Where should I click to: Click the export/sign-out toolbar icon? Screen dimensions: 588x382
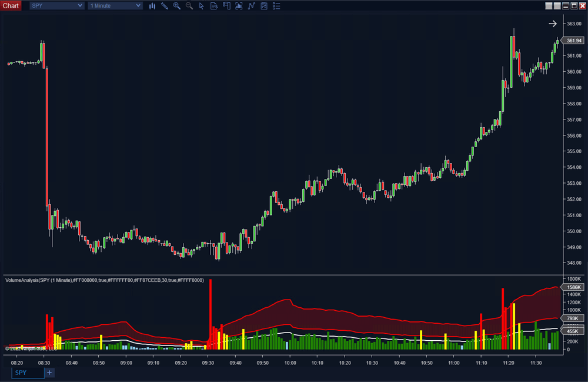pos(226,6)
